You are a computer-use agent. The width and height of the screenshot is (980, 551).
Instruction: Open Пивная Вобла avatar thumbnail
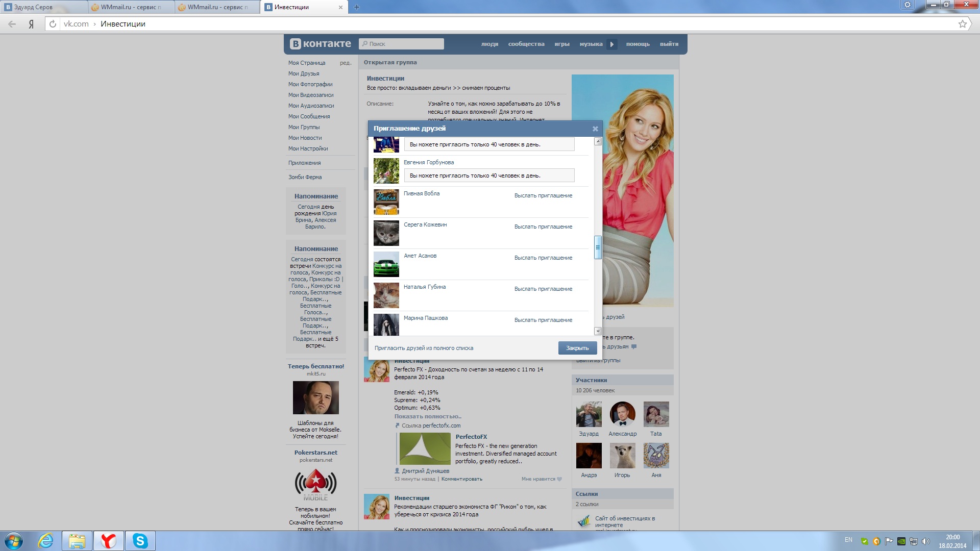[x=386, y=202]
